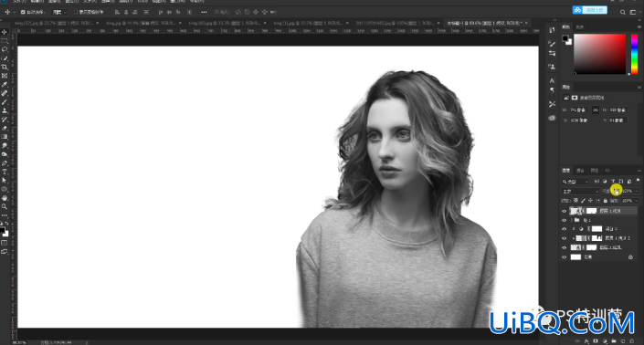Select the Quick Selection tool

pyautogui.click(x=5, y=58)
